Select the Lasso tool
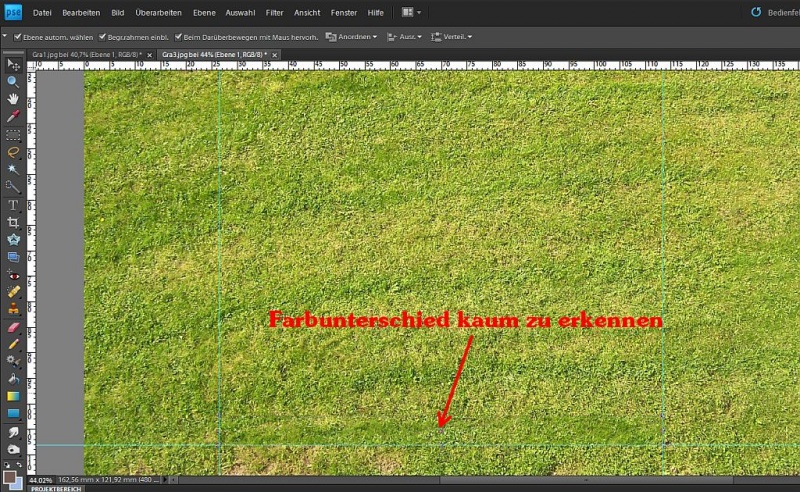Viewport: 800px width, 492px height. [13, 152]
